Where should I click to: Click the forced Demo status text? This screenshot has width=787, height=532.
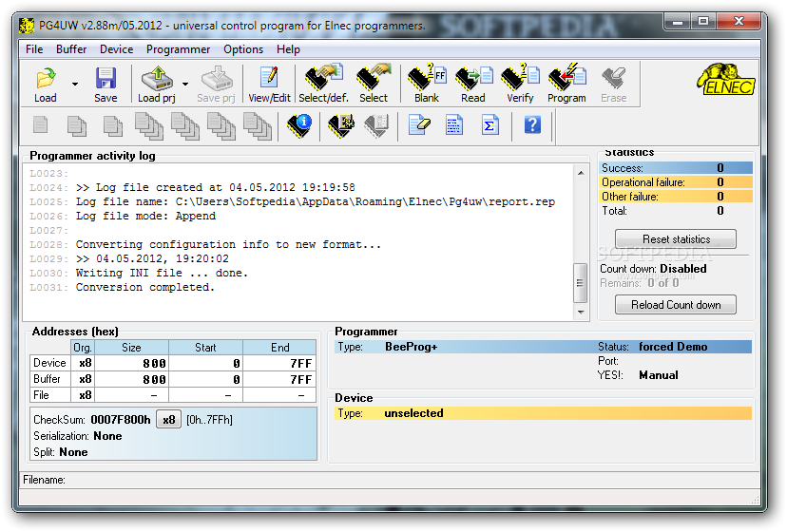point(673,347)
